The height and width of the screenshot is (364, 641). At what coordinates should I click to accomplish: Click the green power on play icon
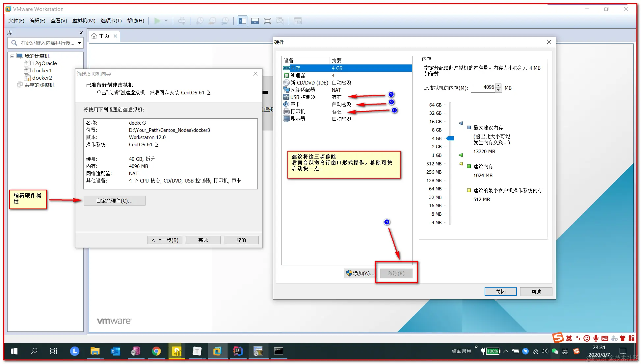pyautogui.click(x=157, y=21)
